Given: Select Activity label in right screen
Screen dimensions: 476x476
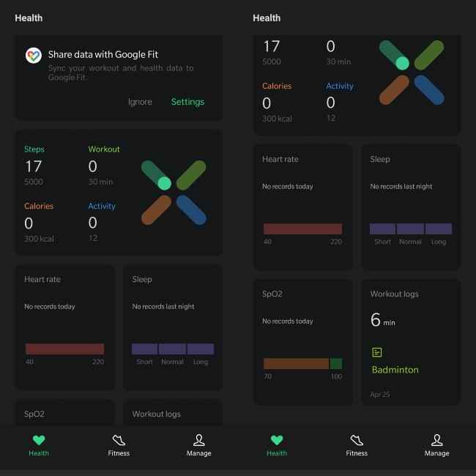Looking at the screenshot, I should point(340,86).
